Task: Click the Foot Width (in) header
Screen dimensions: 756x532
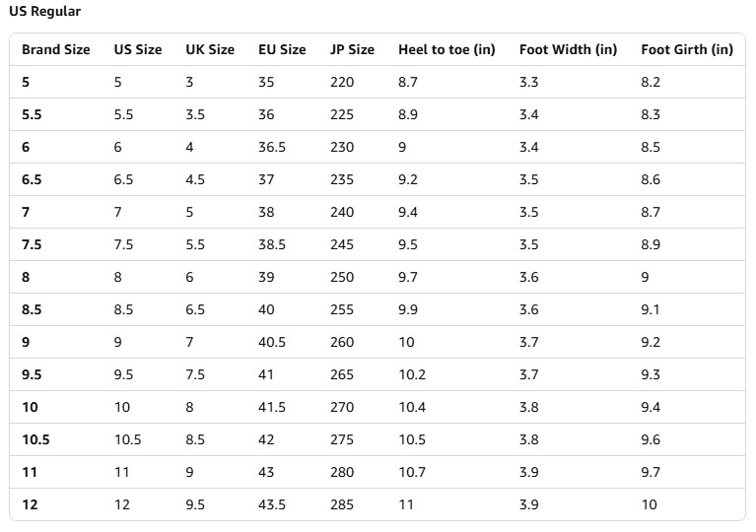Action: click(569, 49)
